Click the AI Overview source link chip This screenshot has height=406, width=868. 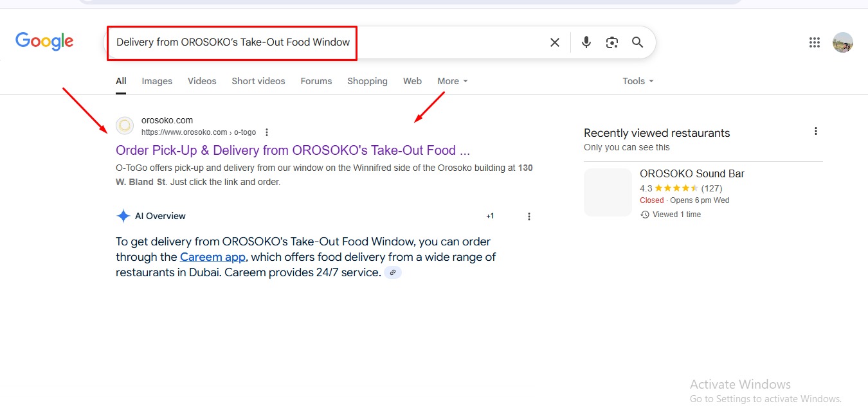pyautogui.click(x=392, y=273)
